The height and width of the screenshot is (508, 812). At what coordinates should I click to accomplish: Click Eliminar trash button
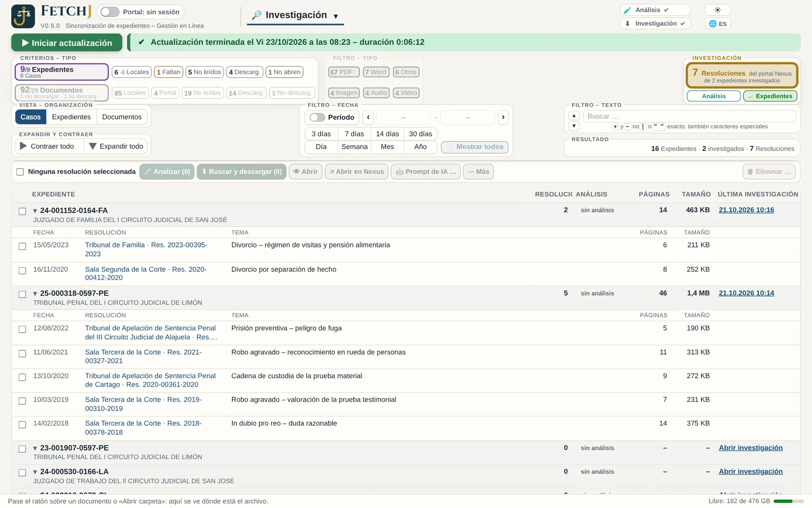coord(769,172)
